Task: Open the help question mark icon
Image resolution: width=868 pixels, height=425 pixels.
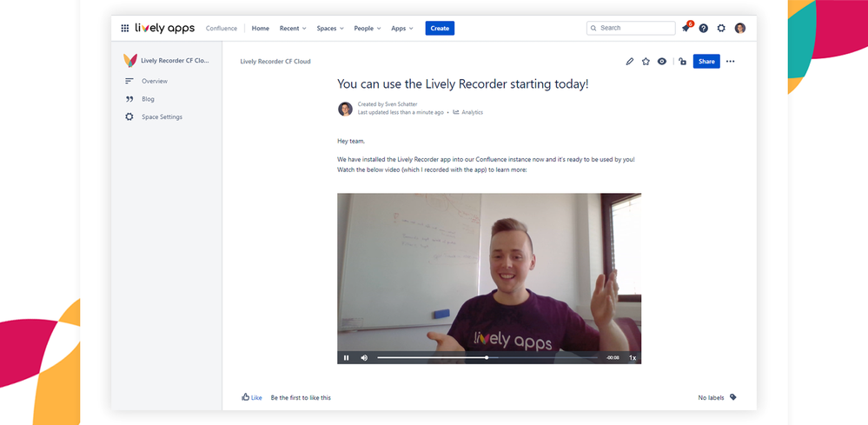Action: pyautogui.click(x=703, y=28)
